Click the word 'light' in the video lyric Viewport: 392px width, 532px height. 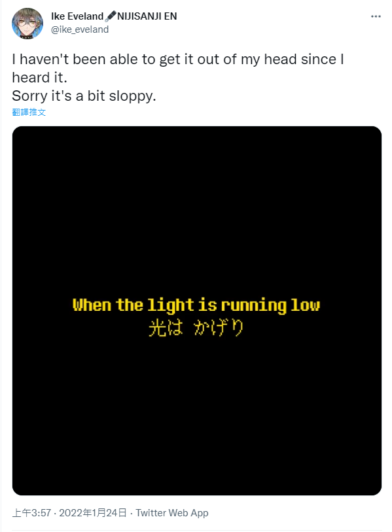point(171,305)
